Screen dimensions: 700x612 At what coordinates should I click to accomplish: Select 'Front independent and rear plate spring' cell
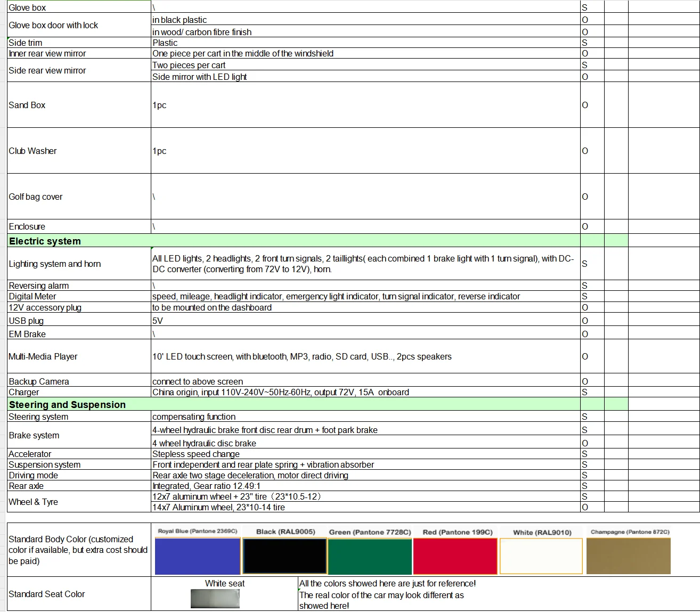[x=365, y=464]
